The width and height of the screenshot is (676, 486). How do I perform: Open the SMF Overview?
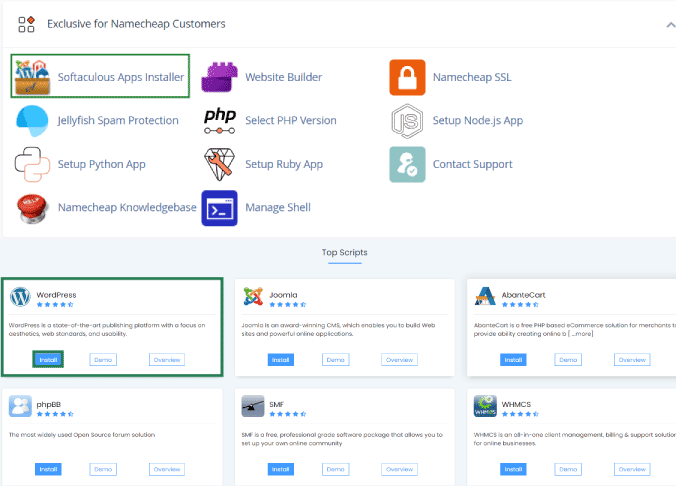(399, 469)
